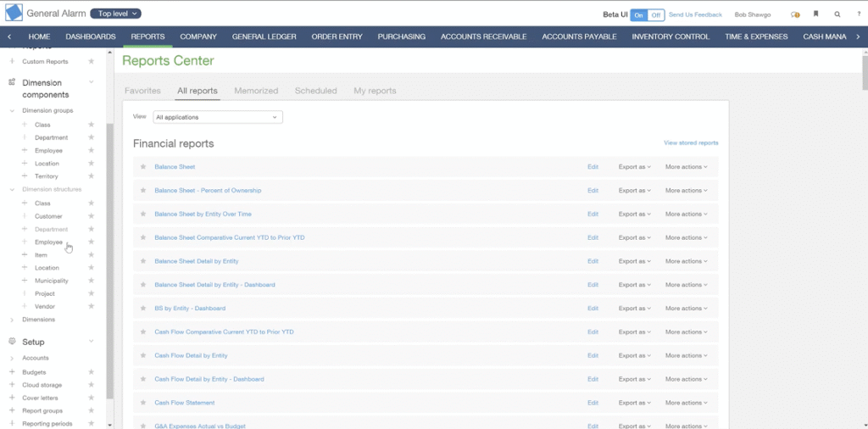Click the page vertical scrollbar thumb
Viewport: 868px width, 429px height.
[x=865, y=72]
